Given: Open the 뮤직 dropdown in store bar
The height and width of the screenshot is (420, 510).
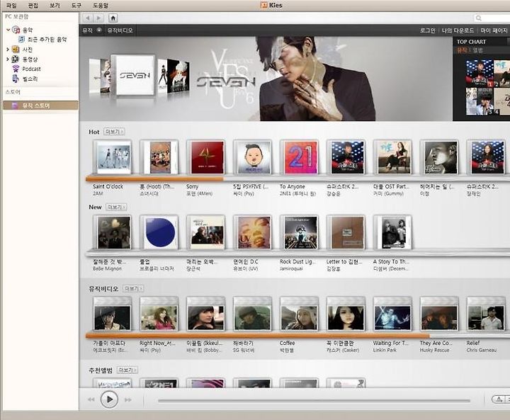Looking at the screenshot, I should tap(99, 30).
